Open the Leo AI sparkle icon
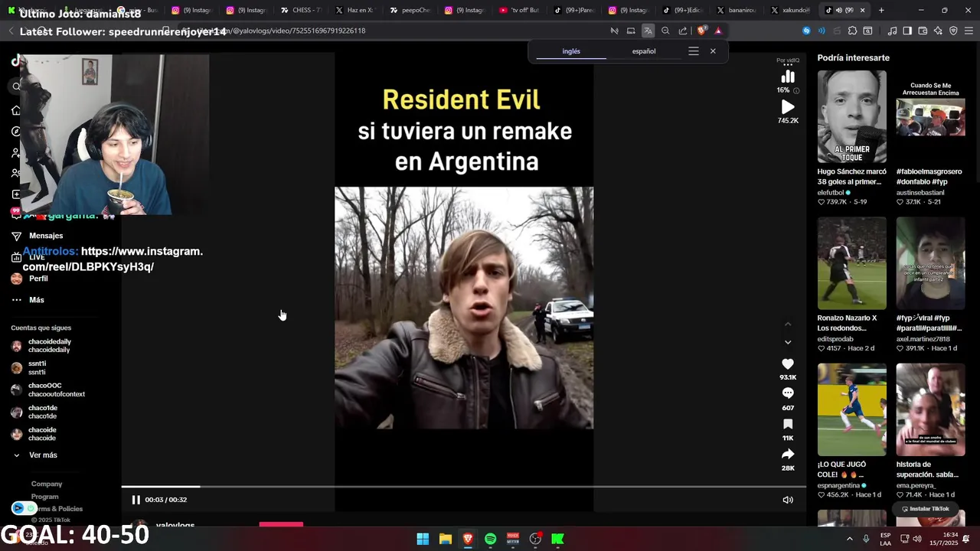980x551 pixels. pos(938,31)
